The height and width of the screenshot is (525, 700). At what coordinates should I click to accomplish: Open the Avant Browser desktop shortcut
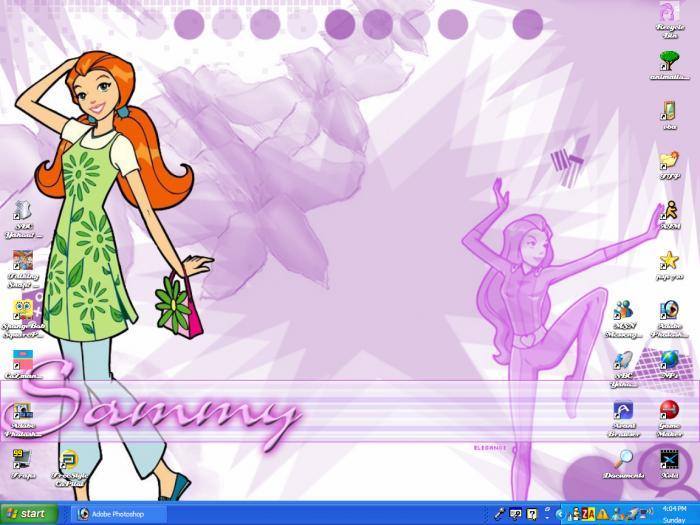tap(623, 410)
